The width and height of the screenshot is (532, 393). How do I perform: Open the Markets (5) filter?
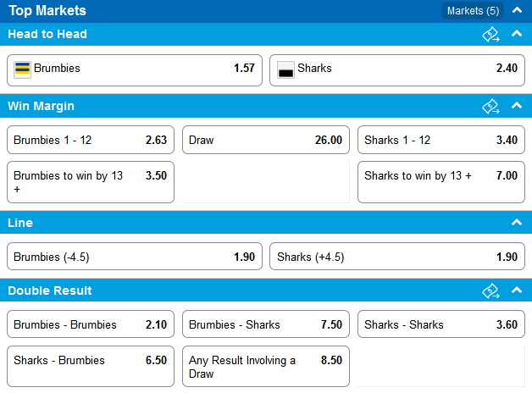[473, 11]
